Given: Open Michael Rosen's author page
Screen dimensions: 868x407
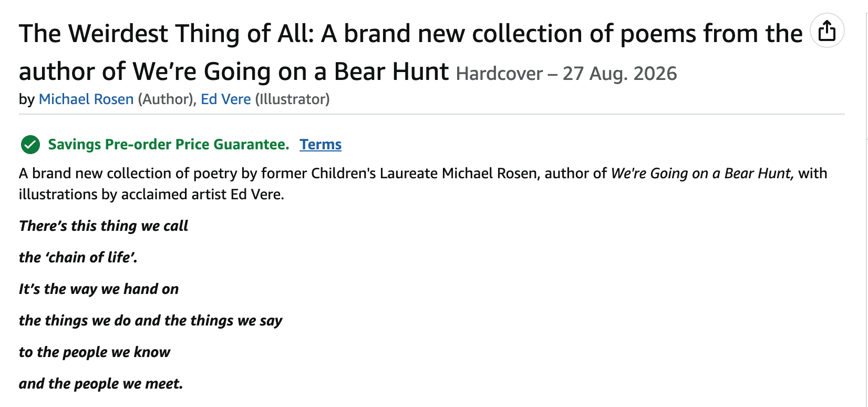Looking at the screenshot, I should 86,99.
